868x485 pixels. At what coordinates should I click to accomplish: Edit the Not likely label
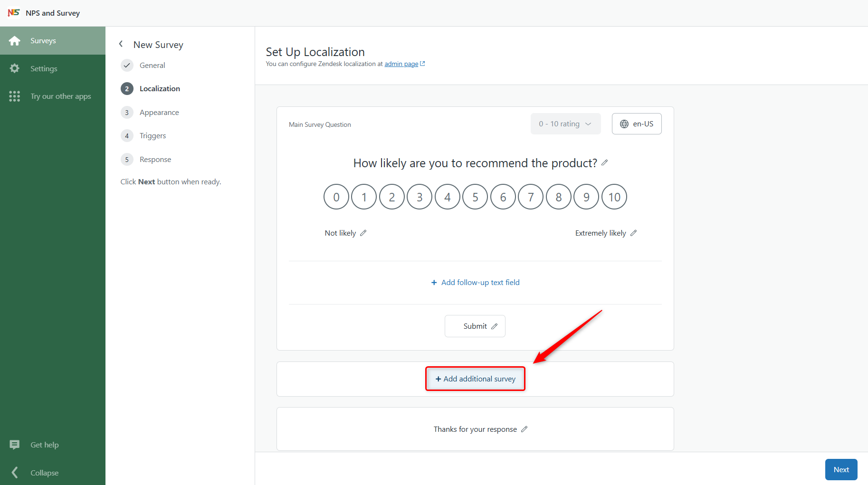point(363,233)
